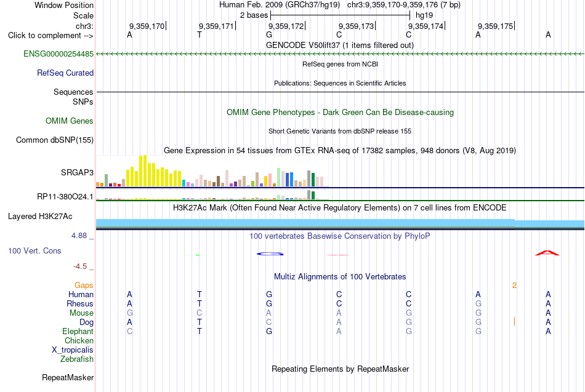Click position label 9,359,175

pos(496,26)
